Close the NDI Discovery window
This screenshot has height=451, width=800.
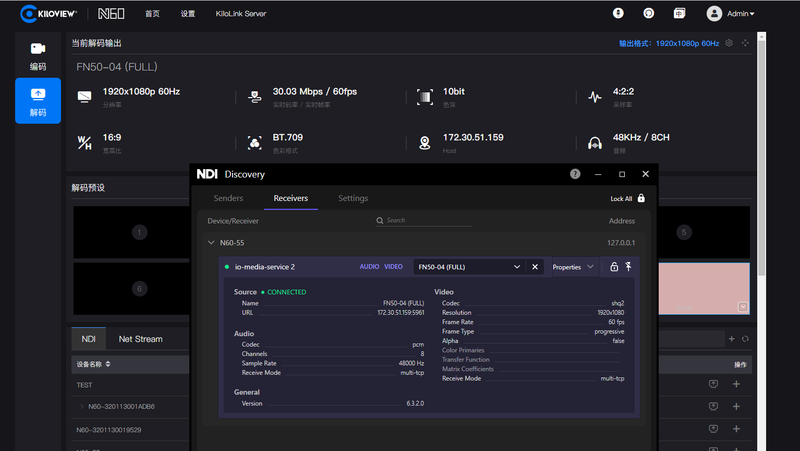click(645, 174)
